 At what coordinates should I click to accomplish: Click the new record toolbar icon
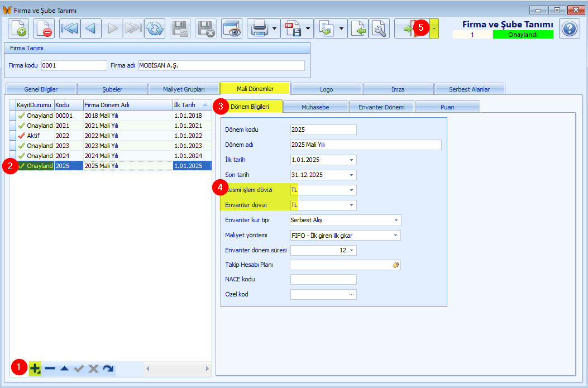click(18, 28)
